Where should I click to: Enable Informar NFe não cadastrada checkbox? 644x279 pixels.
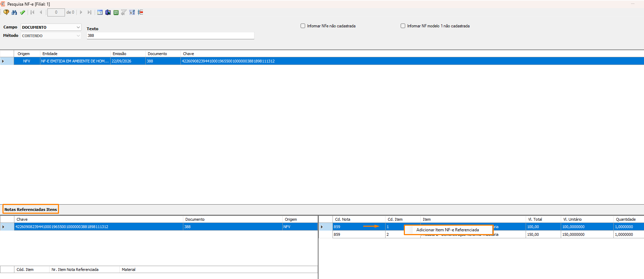[303, 26]
